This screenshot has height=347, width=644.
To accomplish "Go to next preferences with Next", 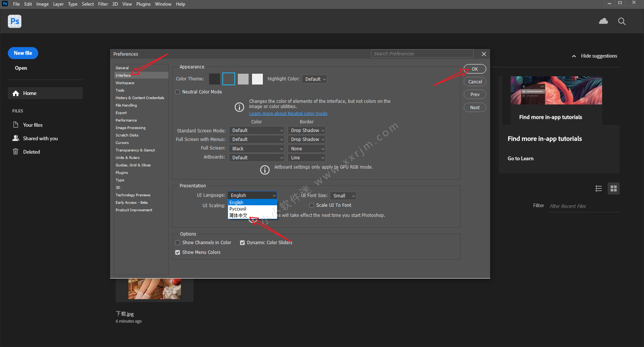I will tap(475, 108).
